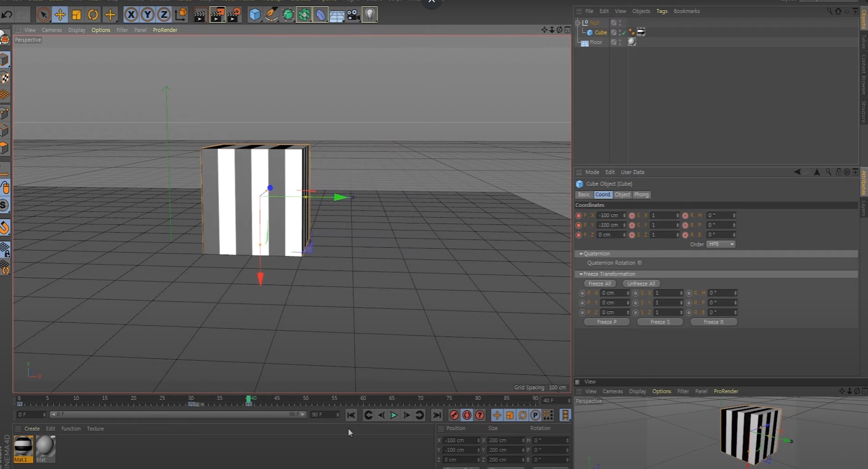Open the Light objects bulb icon

point(370,15)
